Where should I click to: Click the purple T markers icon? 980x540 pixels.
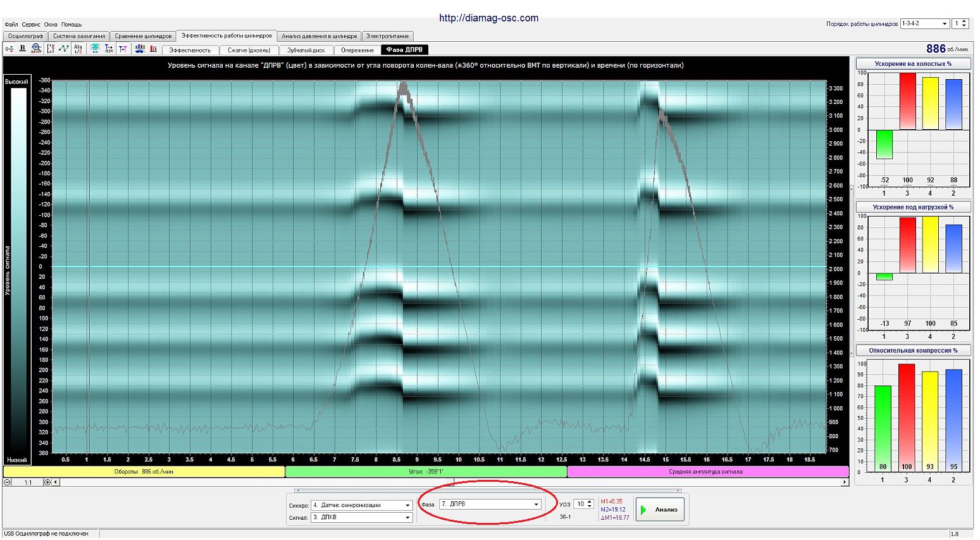click(123, 49)
